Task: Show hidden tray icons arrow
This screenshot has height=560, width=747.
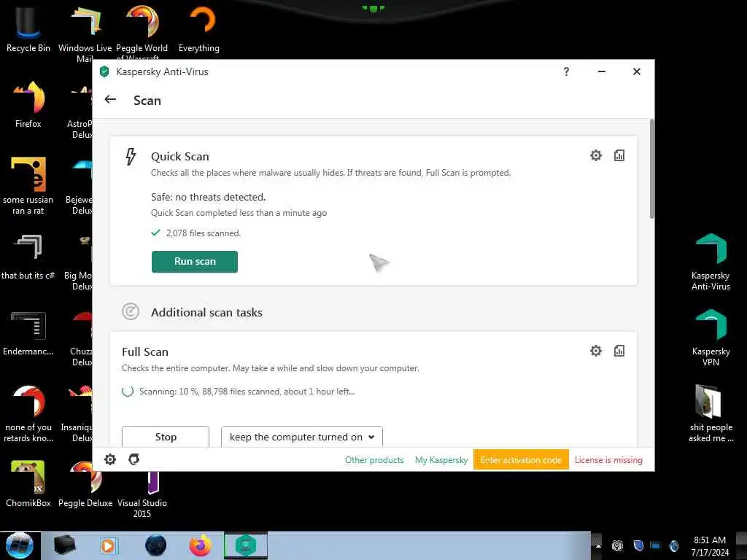Action: pos(597,545)
